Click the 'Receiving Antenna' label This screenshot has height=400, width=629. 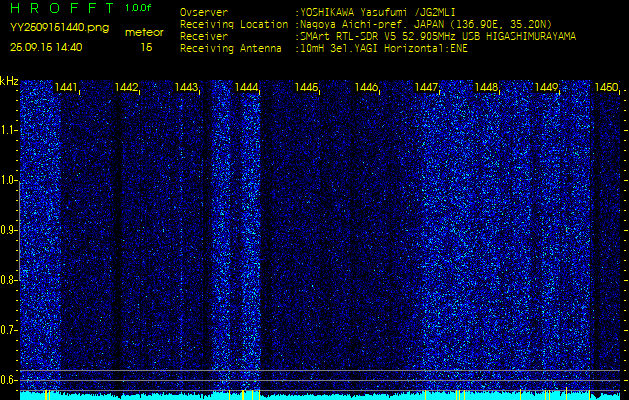[231, 49]
